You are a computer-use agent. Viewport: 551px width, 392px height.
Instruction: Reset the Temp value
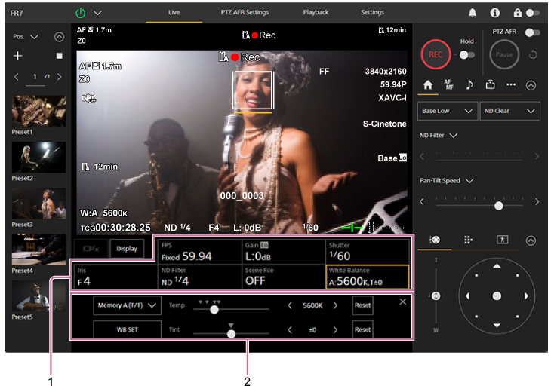362,305
